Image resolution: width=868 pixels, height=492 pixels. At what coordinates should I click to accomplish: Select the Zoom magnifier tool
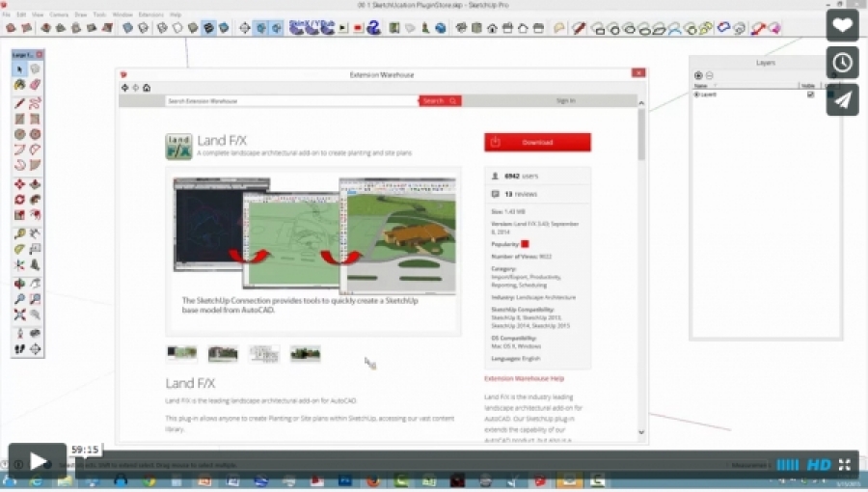point(20,299)
